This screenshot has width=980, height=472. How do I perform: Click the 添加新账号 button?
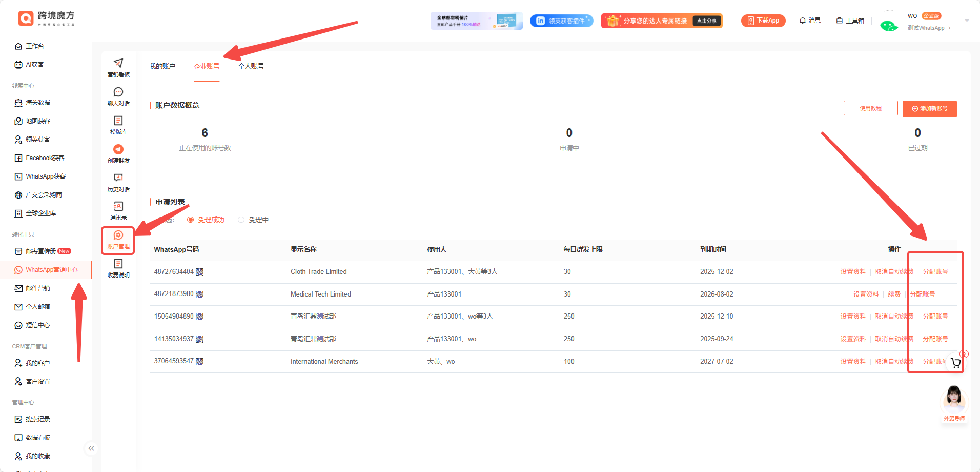(x=929, y=109)
